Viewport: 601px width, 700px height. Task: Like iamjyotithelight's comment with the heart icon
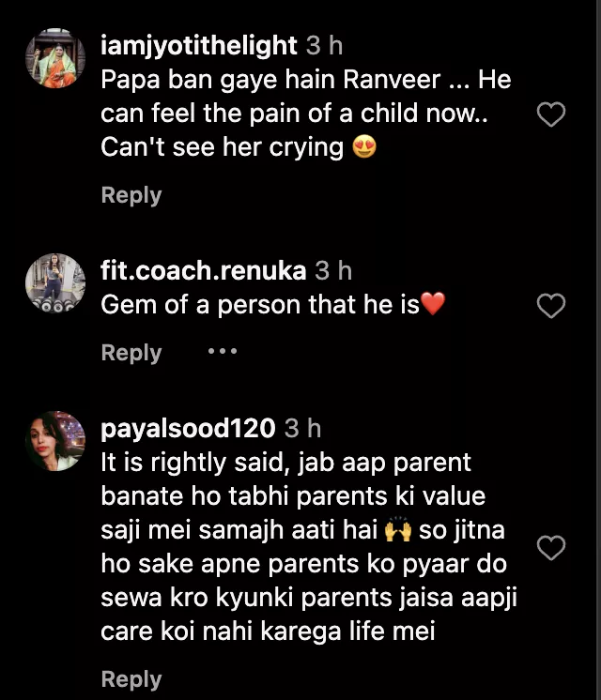(x=550, y=115)
